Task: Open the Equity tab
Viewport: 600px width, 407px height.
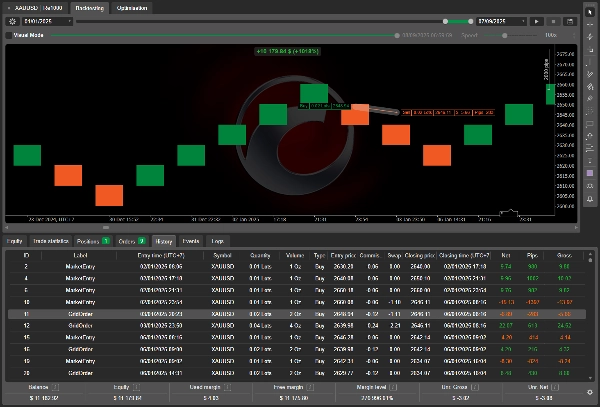Action: click(15, 241)
